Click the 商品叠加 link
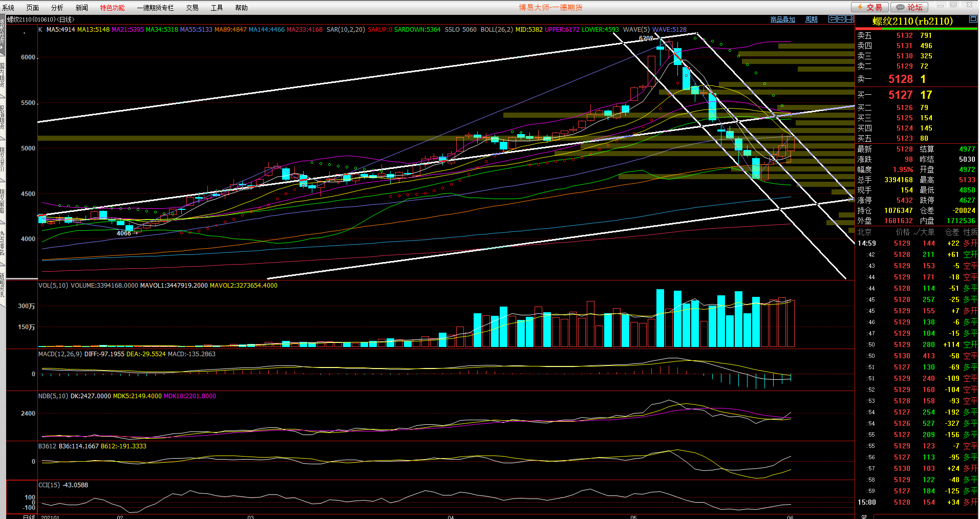 click(782, 19)
